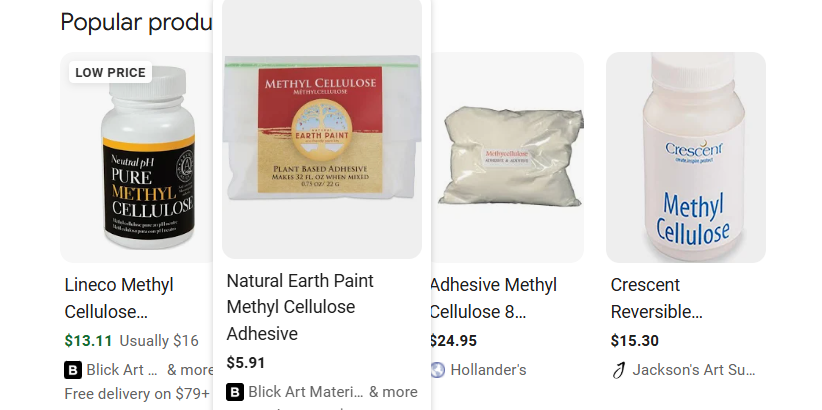822x410 pixels.
Task: Click the $13.11 price on Lineco
Action: tap(88, 341)
